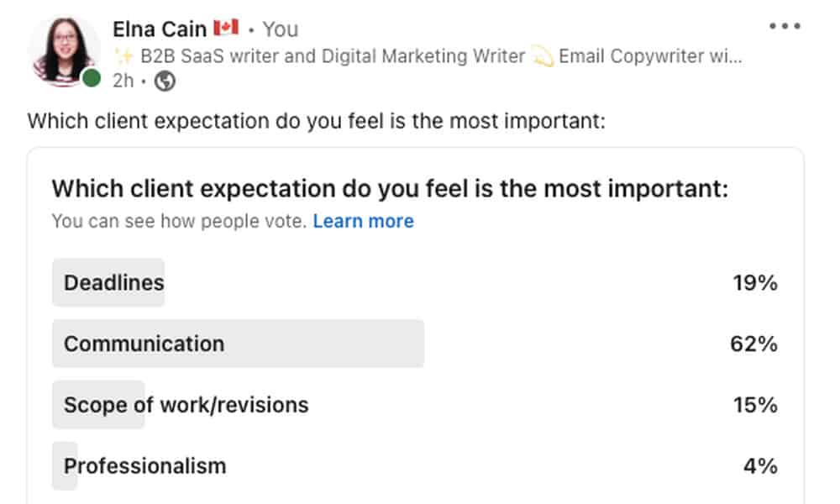Click the Learn more link

363,222
